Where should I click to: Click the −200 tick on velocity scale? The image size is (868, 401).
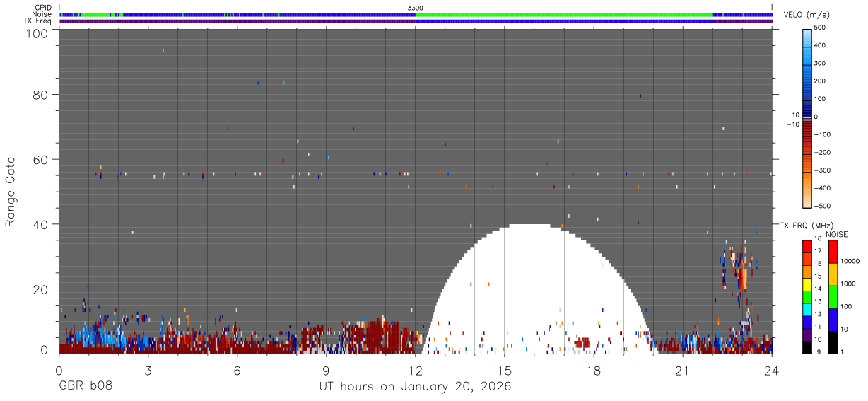823,152
